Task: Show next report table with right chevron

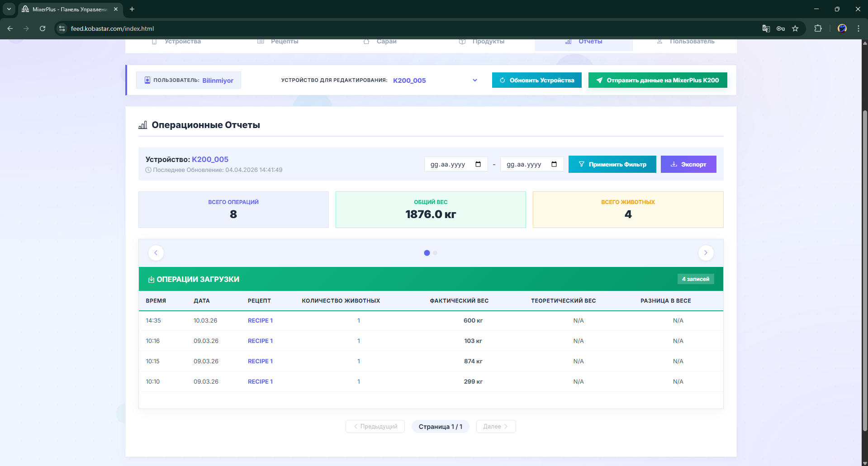Action: [705, 253]
